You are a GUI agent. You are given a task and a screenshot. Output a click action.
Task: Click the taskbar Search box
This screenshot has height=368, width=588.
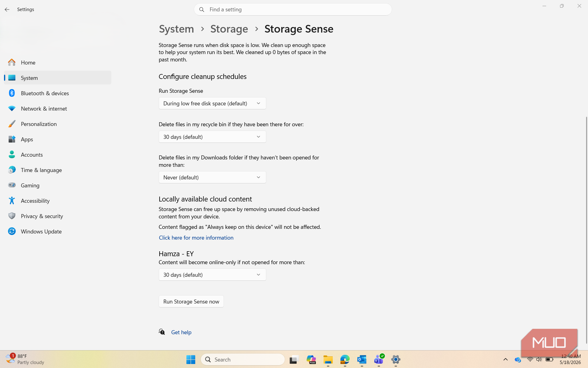pyautogui.click(x=243, y=359)
